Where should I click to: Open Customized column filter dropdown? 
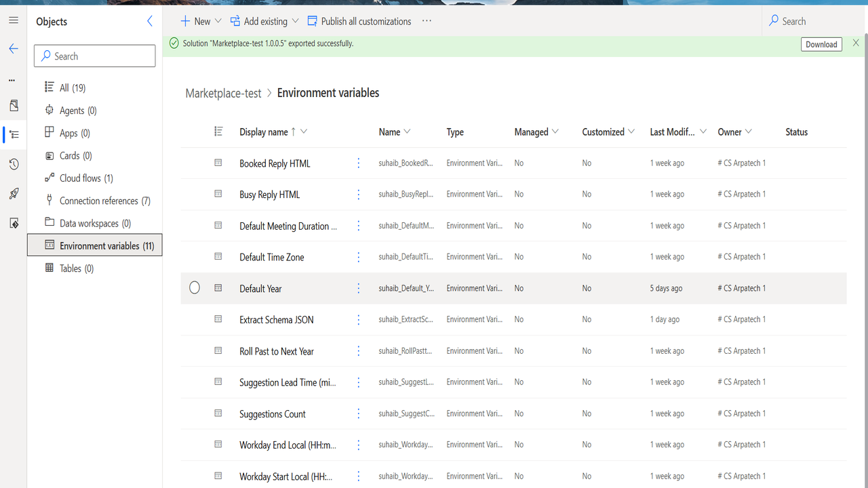(x=631, y=131)
